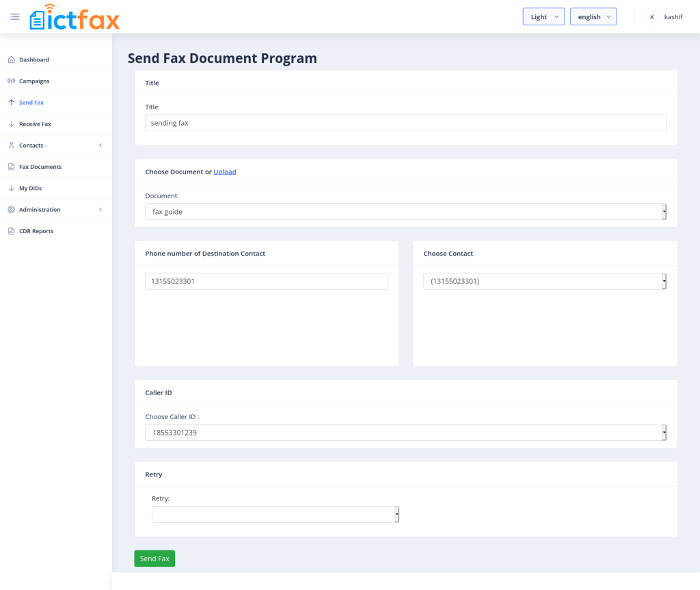700x590 pixels.
Task: Click the Choose Caller ID label
Action: 172,417
